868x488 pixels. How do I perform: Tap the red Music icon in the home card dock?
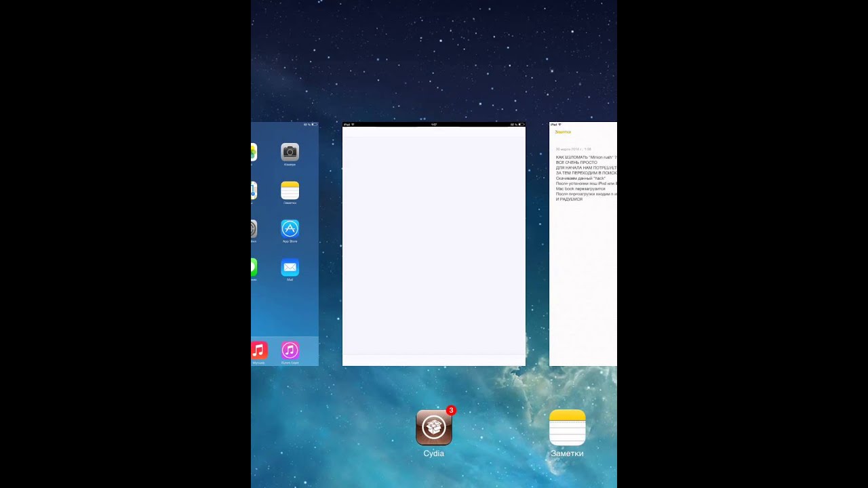[258, 350]
